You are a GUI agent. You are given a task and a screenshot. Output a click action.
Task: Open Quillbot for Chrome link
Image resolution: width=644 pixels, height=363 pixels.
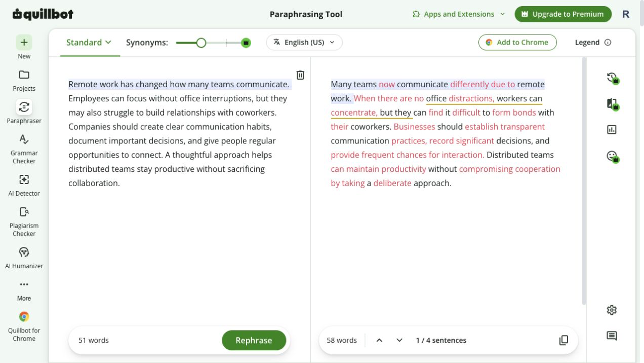24,326
